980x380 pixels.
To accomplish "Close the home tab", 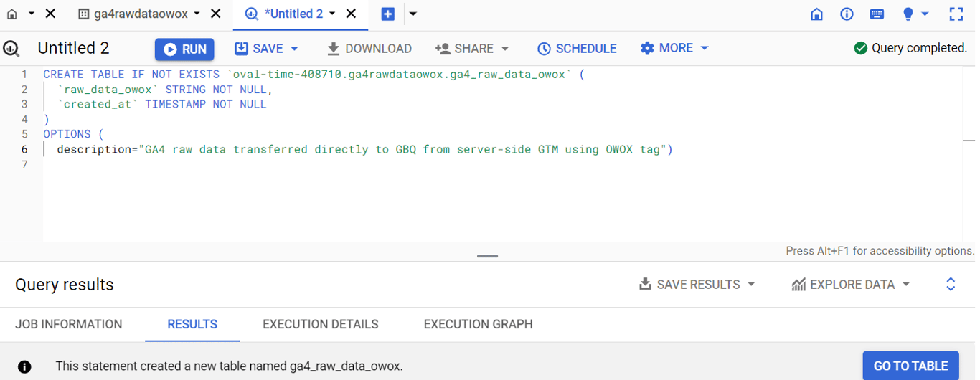I will pos(50,14).
